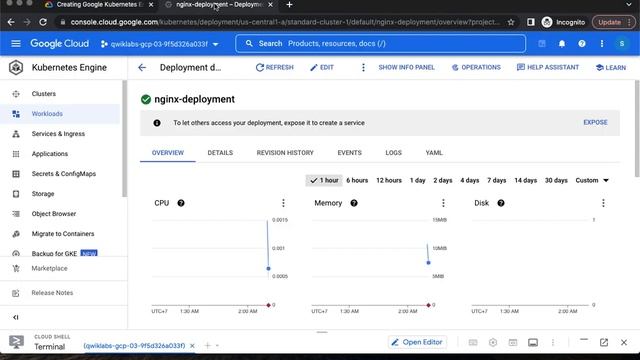Show CPU chart help tooltip icon
Screen dimensions: 640x360
pos(181,203)
